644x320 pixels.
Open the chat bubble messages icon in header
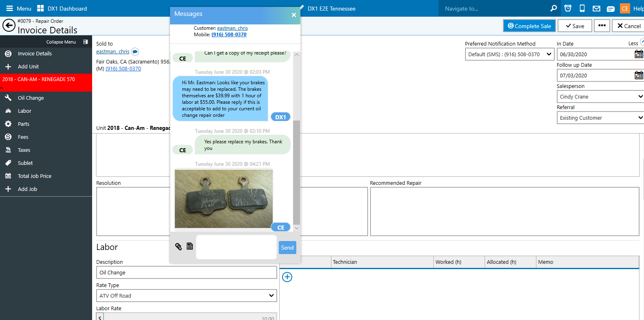(611, 9)
